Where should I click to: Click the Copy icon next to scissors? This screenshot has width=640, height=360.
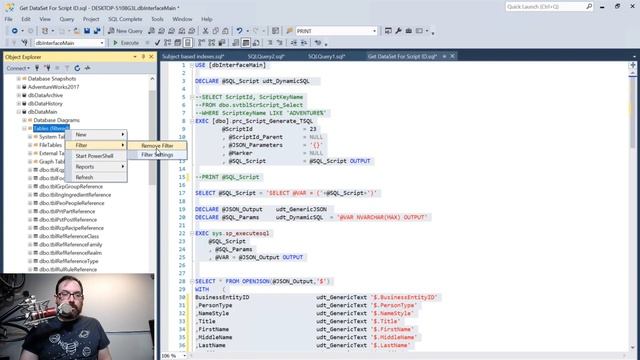pos(216,31)
